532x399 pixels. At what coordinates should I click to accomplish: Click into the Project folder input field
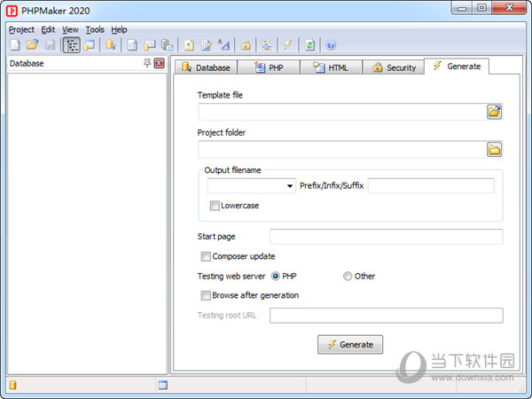pyautogui.click(x=342, y=149)
